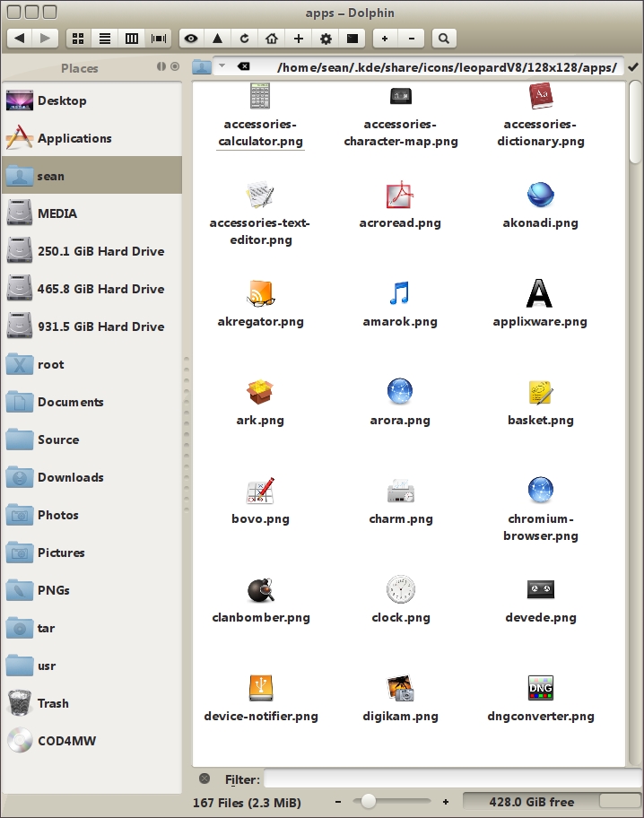Screen dimensions: 644x818
Task: Select clanbomber.png bomb icon
Action: [x=260, y=589]
